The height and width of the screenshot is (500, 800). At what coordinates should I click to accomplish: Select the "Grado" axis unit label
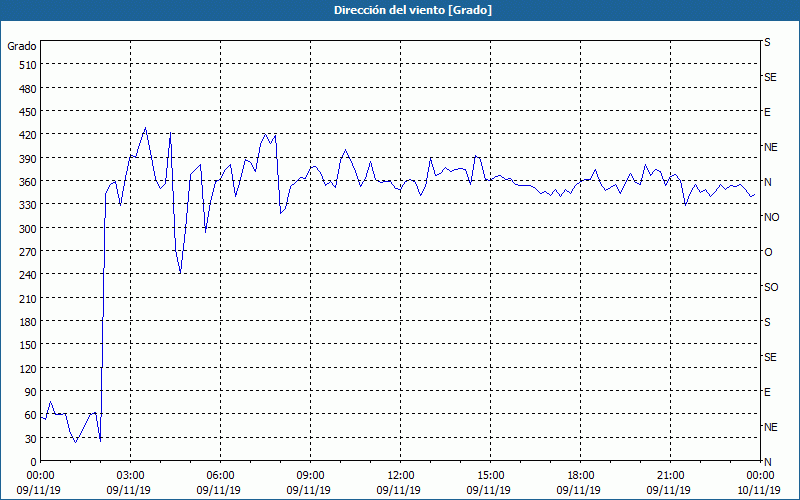[22, 46]
